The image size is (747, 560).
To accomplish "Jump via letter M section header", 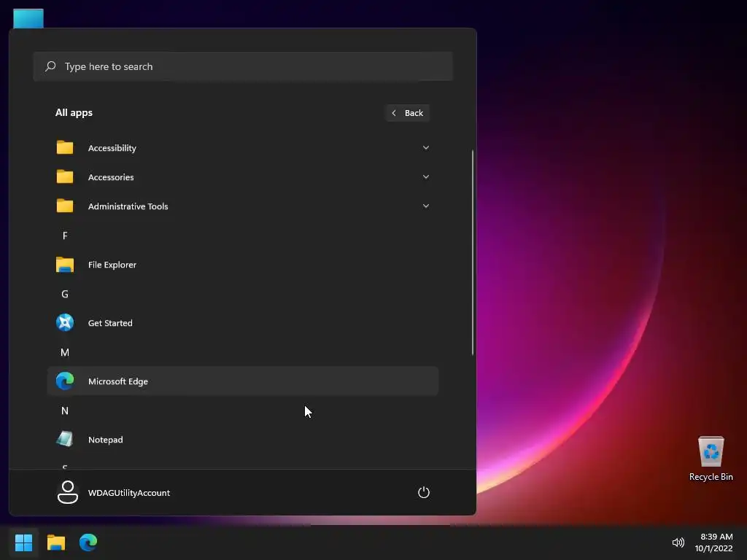I will click(65, 352).
